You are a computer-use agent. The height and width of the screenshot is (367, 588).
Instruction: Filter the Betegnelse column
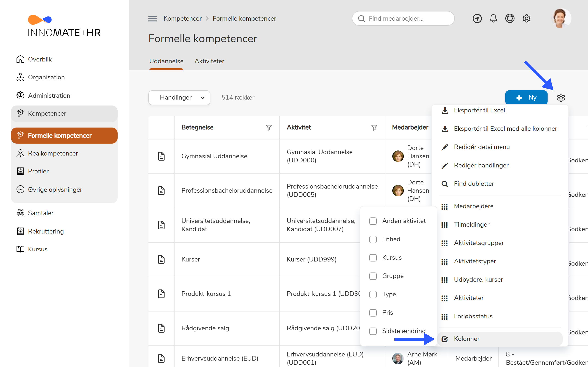coord(269,128)
